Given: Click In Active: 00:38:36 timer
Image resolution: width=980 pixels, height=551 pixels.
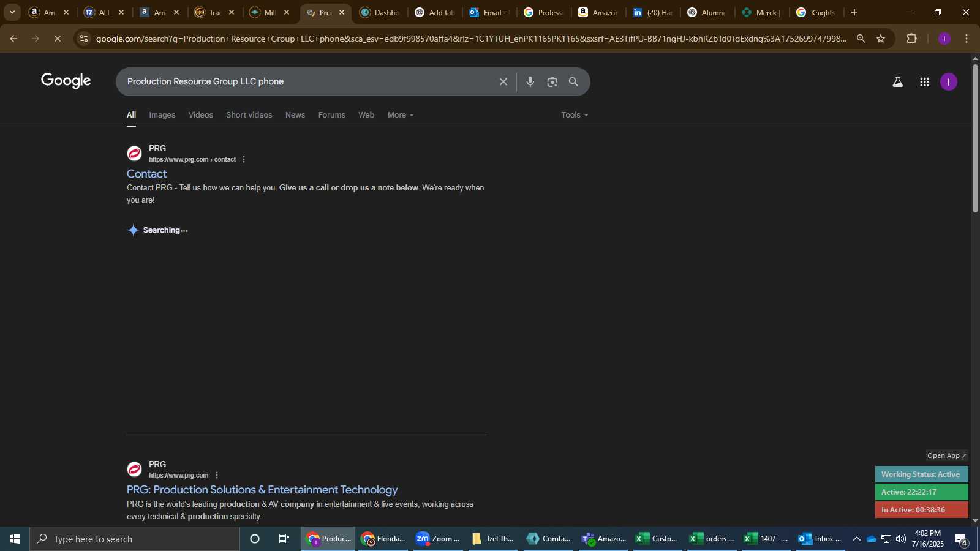Looking at the screenshot, I should [x=921, y=509].
